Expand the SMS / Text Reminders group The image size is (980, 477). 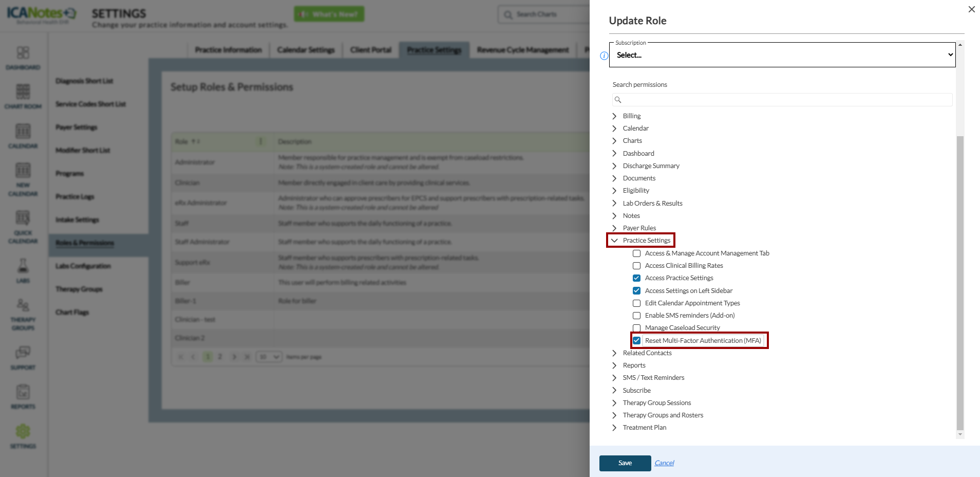(614, 378)
